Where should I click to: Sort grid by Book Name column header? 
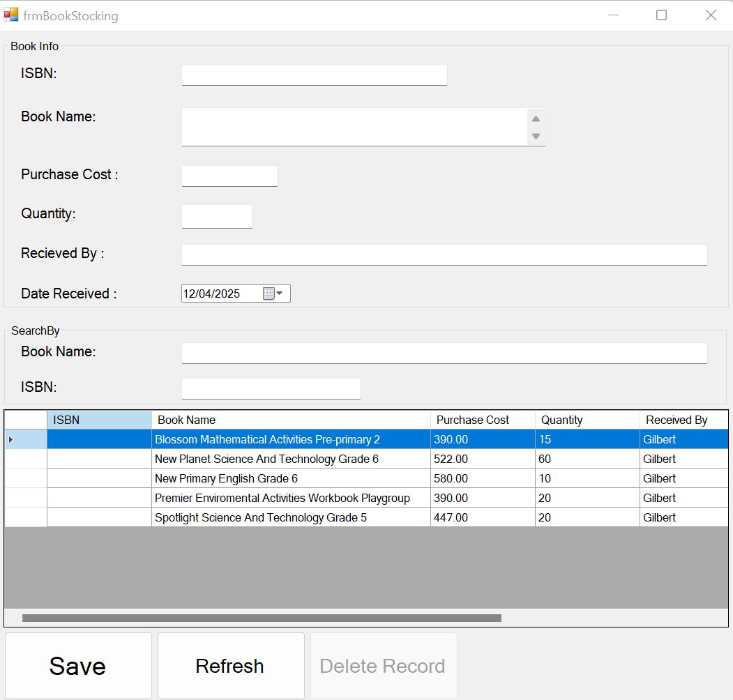click(290, 420)
